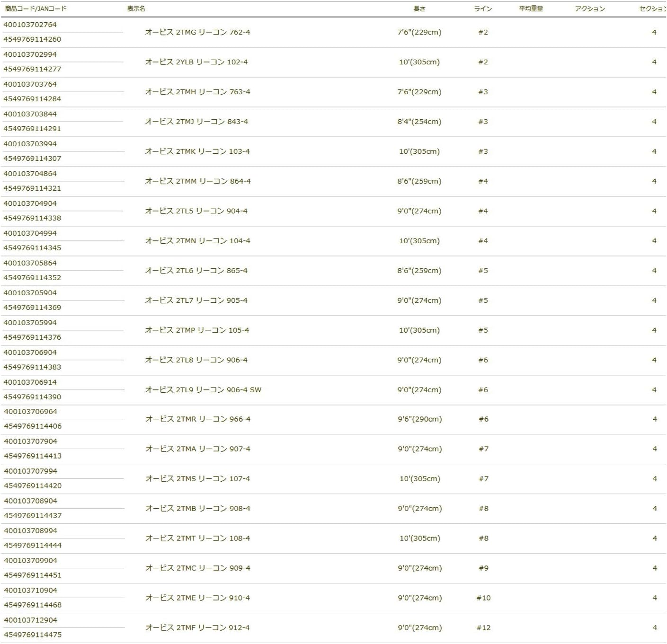Click オービス 2TMS リーコン 107-4
Screen dimensions: 667x644
coord(198,479)
